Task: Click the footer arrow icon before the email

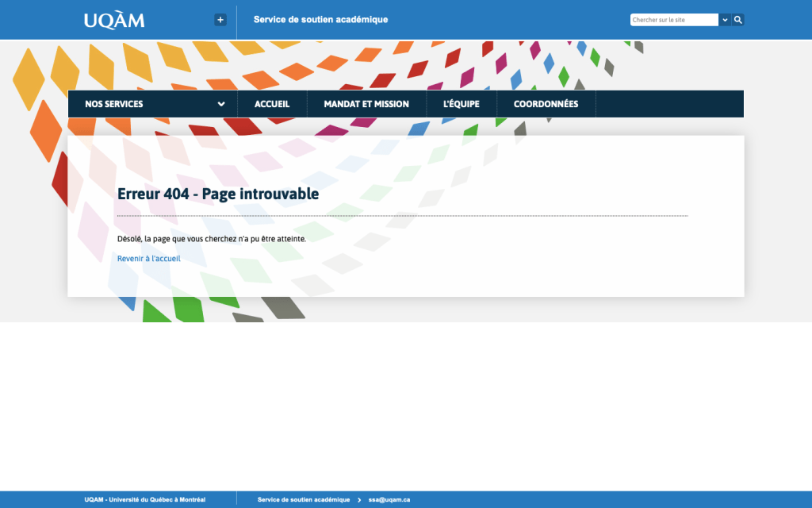Action: pos(359,499)
